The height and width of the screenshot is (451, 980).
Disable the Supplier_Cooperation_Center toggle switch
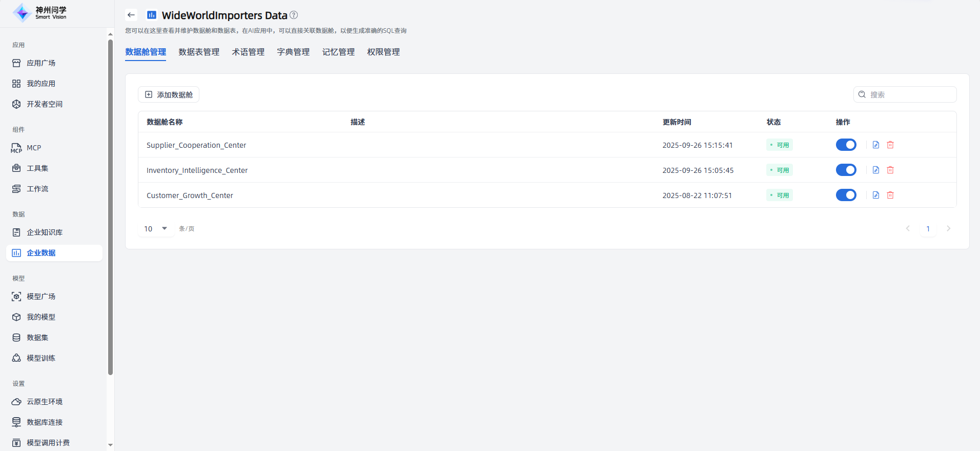coord(846,145)
